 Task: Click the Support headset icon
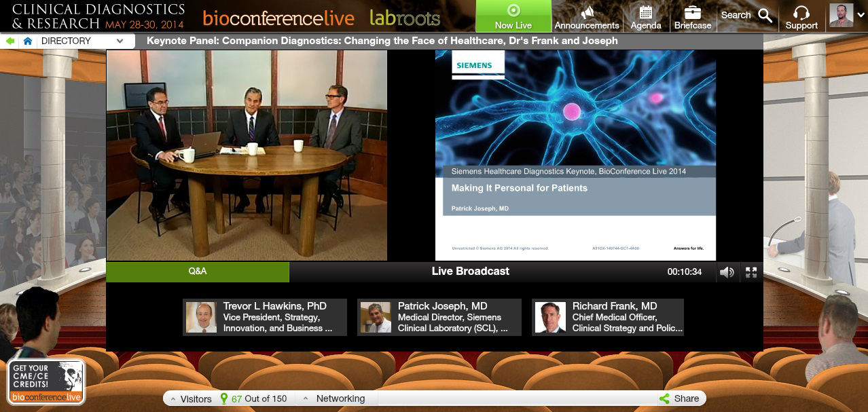[x=801, y=12]
